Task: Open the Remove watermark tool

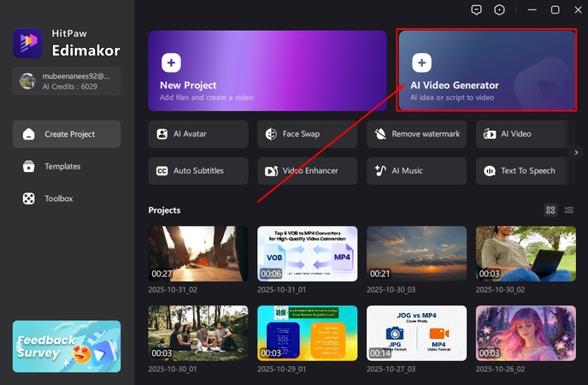Action: [416, 134]
